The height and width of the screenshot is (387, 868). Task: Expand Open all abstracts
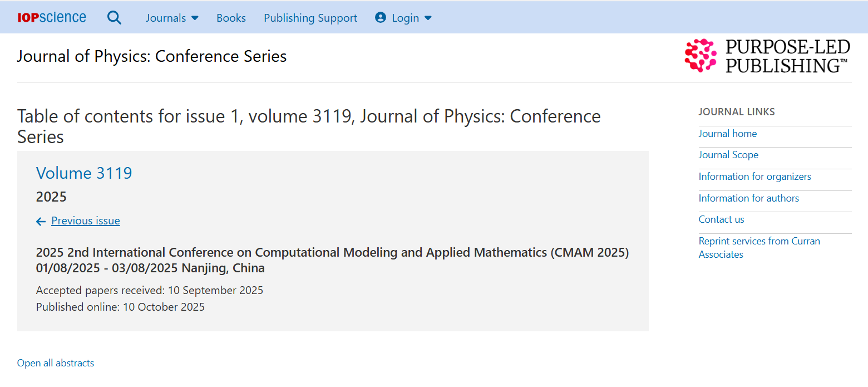pos(56,363)
